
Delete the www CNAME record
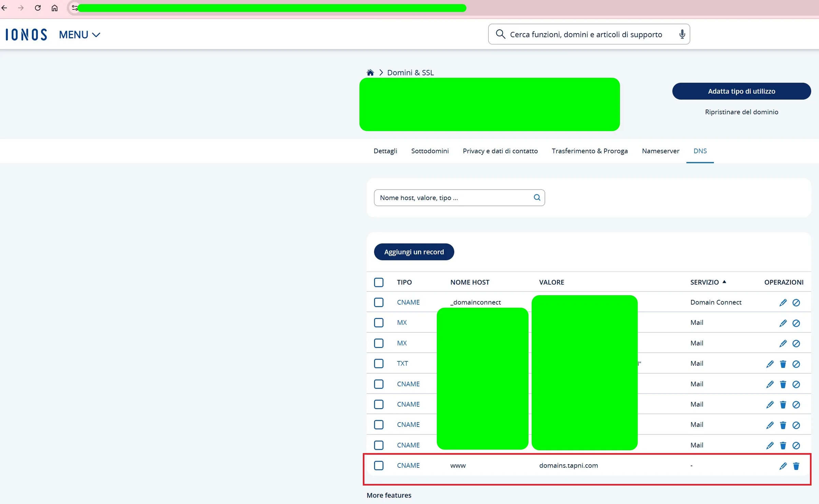pyautogui.click(x=796, y=466)
